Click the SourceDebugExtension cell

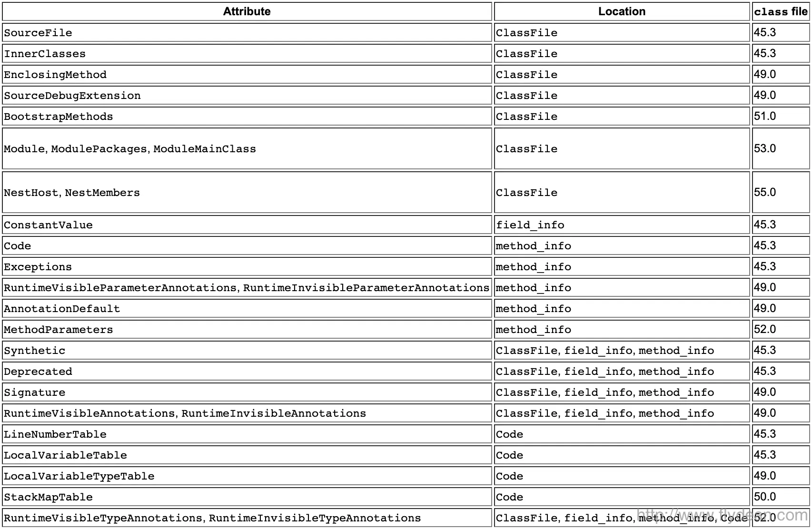tap(247, 95)
